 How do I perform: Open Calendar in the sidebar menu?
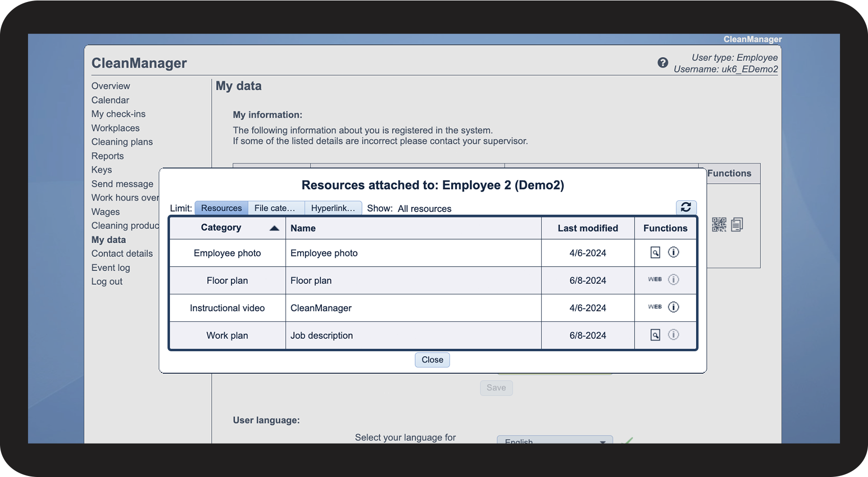[x=110, y=100]
